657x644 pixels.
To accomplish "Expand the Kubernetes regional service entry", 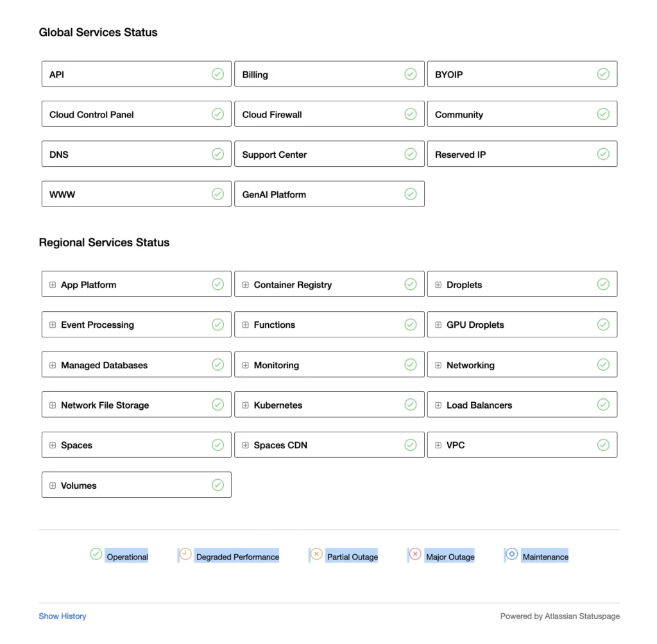I will click(x=244, y=405).
